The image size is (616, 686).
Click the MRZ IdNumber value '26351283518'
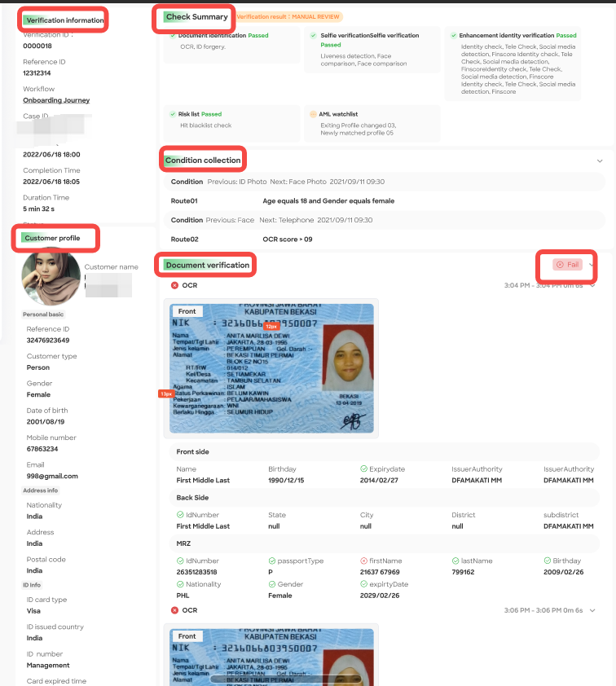click(x=196, y=572)
